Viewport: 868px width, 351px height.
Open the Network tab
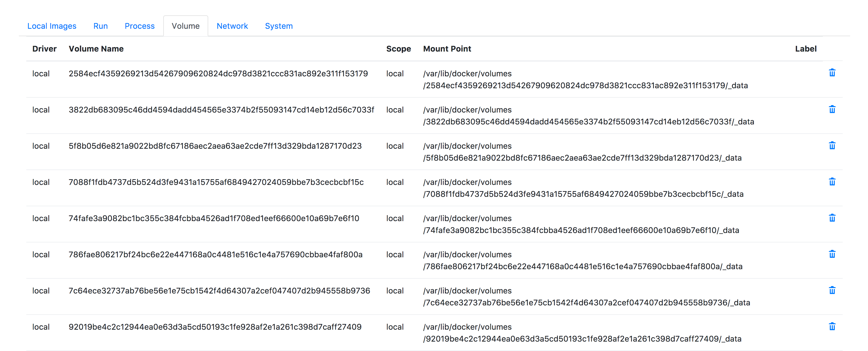[232, 26]
